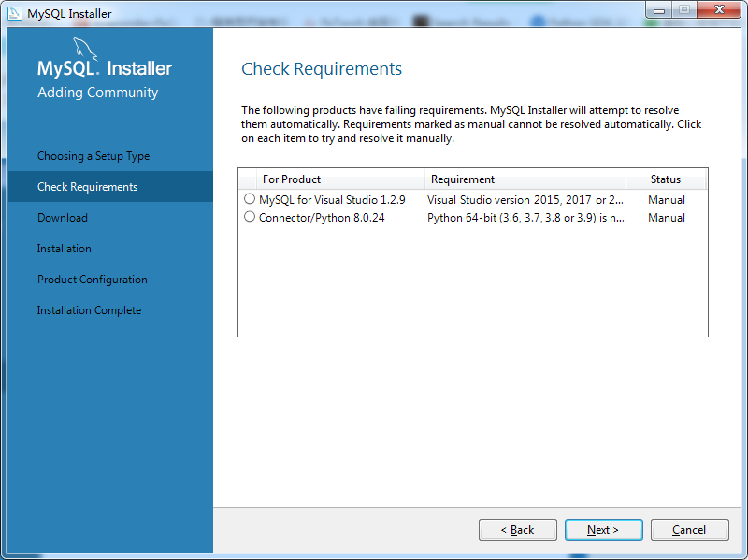Open the Product Configuration step
Viewport: 748px width, 560px height.
click(92, 280)
